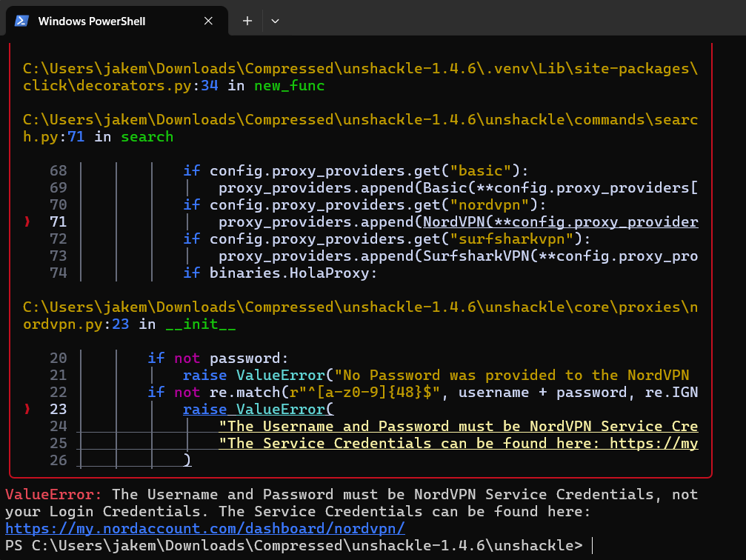Click the green search function name
746x560 pixels.
pyautogui.click(x=147, y=136)
